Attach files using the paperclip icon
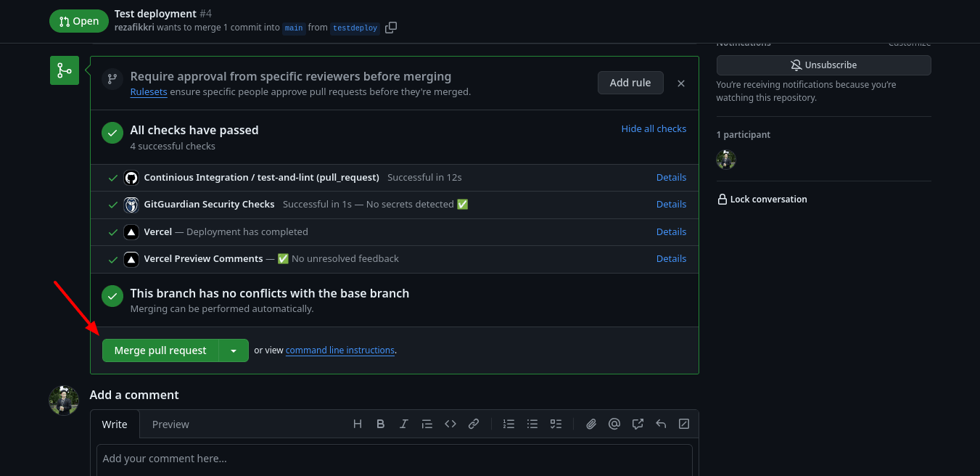Image resolution: width=980 pixels, height=476 pixels. [591, 424]
